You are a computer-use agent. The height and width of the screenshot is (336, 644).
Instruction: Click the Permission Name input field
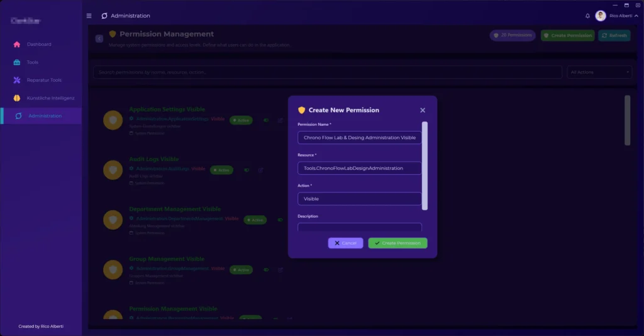click(x=359, y=138)
